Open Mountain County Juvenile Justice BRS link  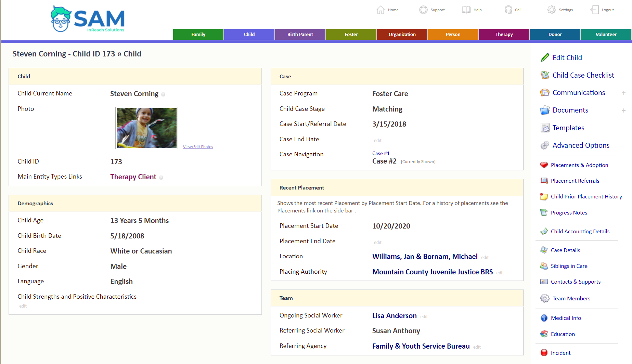433,272
